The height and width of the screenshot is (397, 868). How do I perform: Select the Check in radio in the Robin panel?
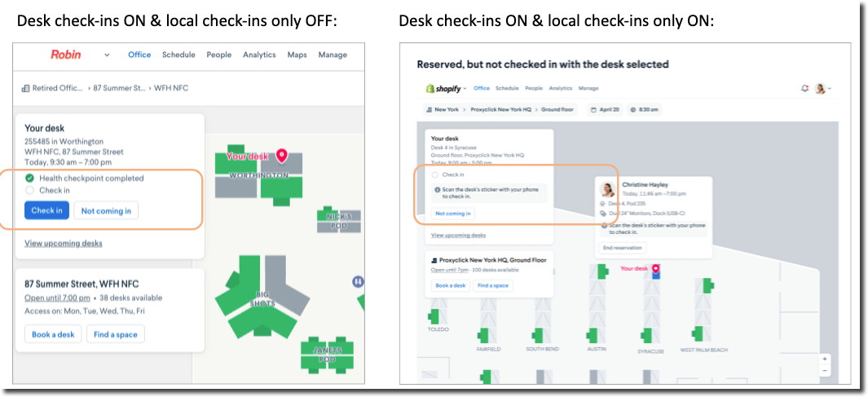29,191
